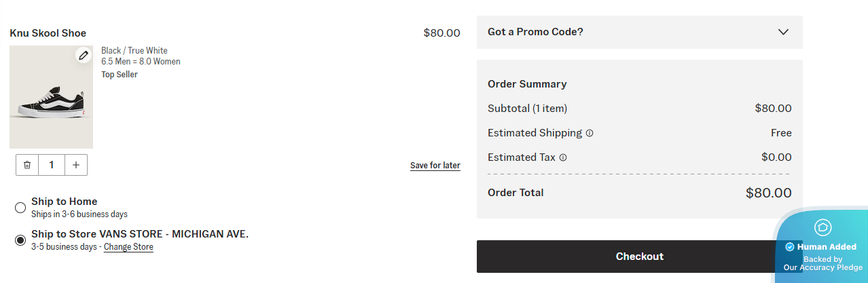
Task: Remove item with the trash icon
Action: point(27,165)
